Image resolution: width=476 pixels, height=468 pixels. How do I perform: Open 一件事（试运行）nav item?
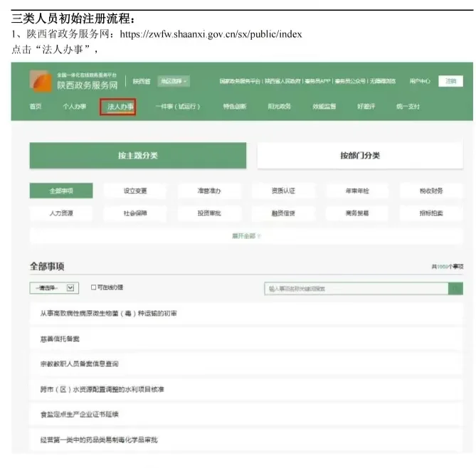tap(178, 106)
